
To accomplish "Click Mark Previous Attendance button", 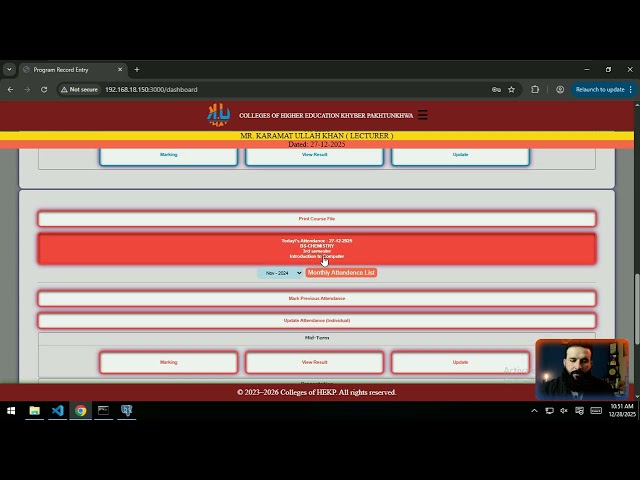I will [317, 298].
